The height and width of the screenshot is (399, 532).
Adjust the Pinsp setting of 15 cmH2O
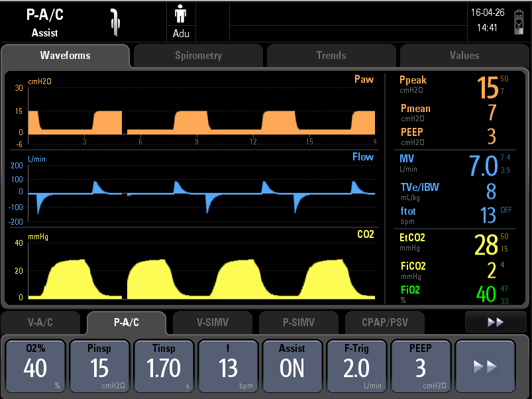point(99,367)
